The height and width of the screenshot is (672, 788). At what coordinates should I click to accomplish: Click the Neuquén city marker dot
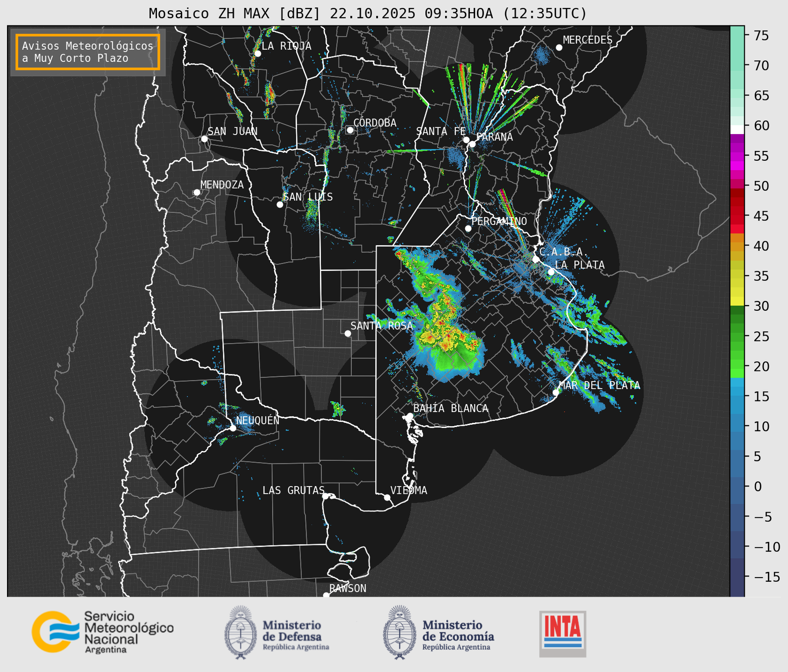click(x=233, y=428)
